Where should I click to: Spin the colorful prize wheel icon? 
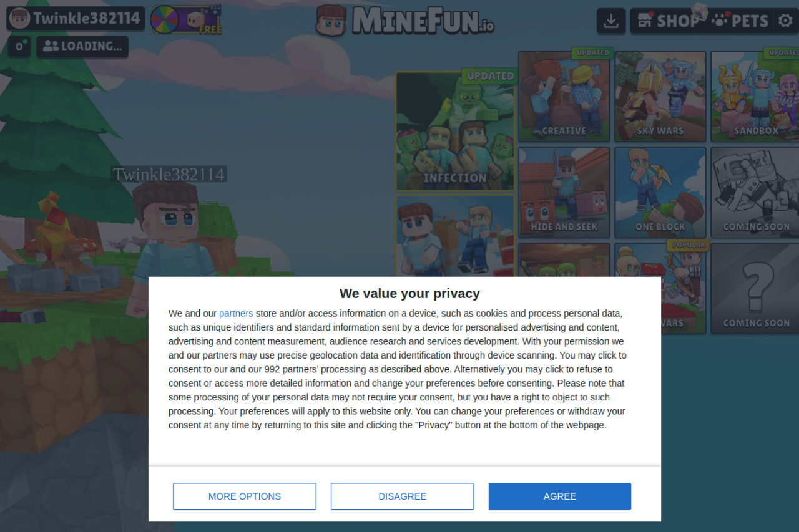click(165, 19)
